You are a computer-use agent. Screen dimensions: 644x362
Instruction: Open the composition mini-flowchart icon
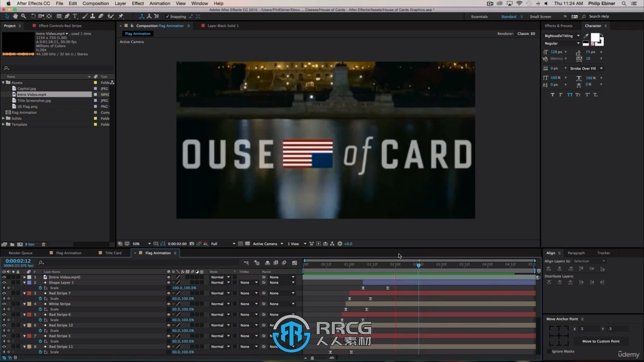click(x=246, y=262)
